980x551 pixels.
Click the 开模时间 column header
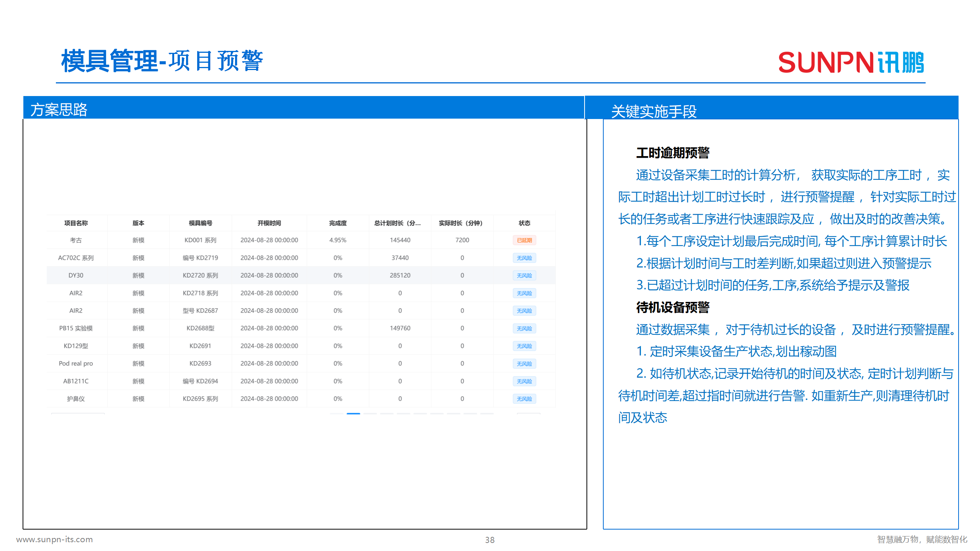click(x=269, y=223)
